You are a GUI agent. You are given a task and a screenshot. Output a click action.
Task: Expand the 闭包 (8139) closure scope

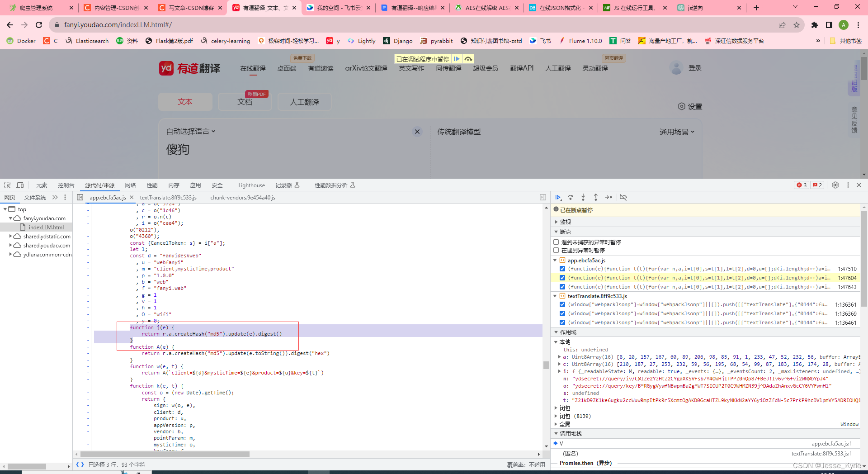(x=556, y=416)
